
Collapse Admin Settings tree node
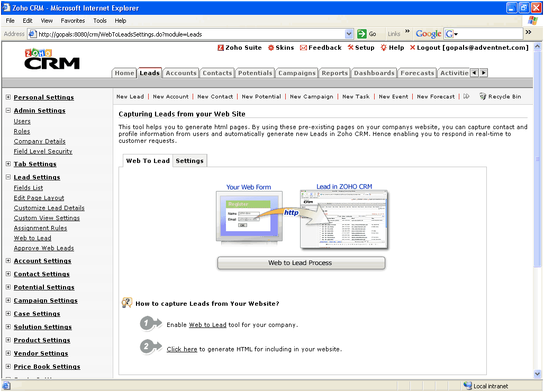click(x=8, y=111)
